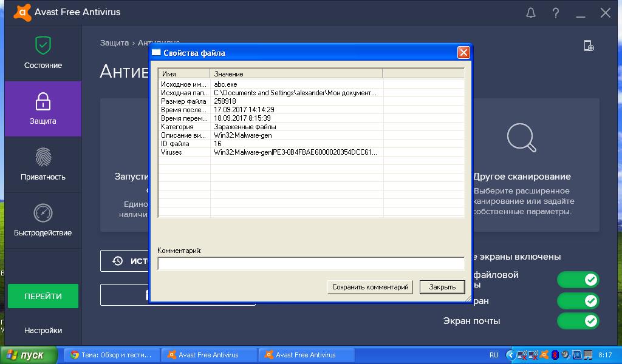This screenshot has width=622, height=364.
Task: Click the rescue disk icon top right
Action: point(589,45)
